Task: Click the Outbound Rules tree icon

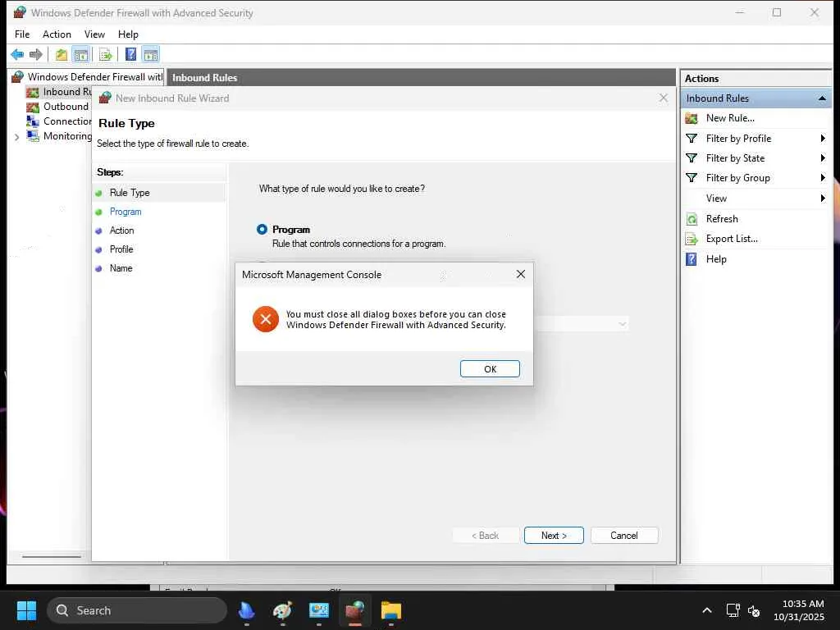Action: pyautogui.click(x=33, y=107)
